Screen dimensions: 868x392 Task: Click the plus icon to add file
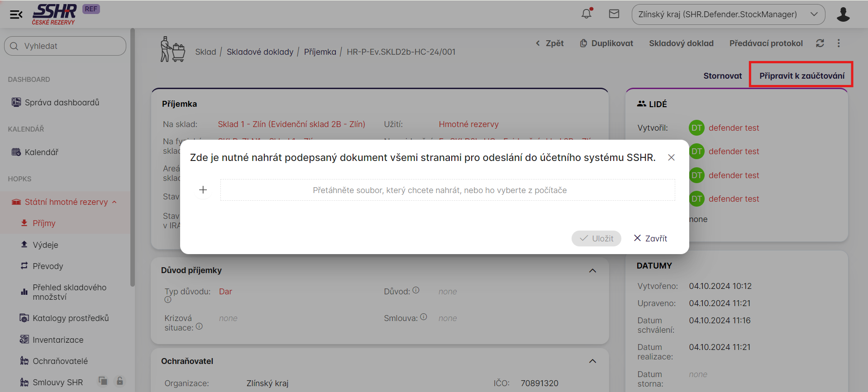(203, 190)
